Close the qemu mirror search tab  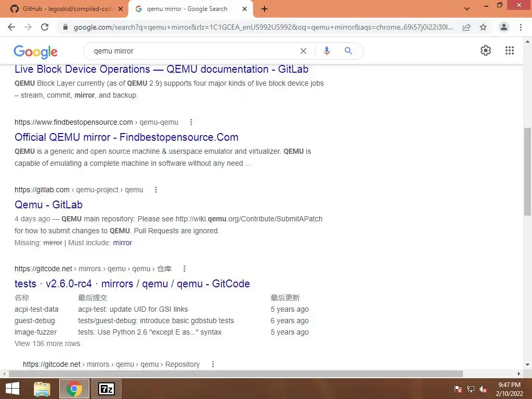[245, 9]
